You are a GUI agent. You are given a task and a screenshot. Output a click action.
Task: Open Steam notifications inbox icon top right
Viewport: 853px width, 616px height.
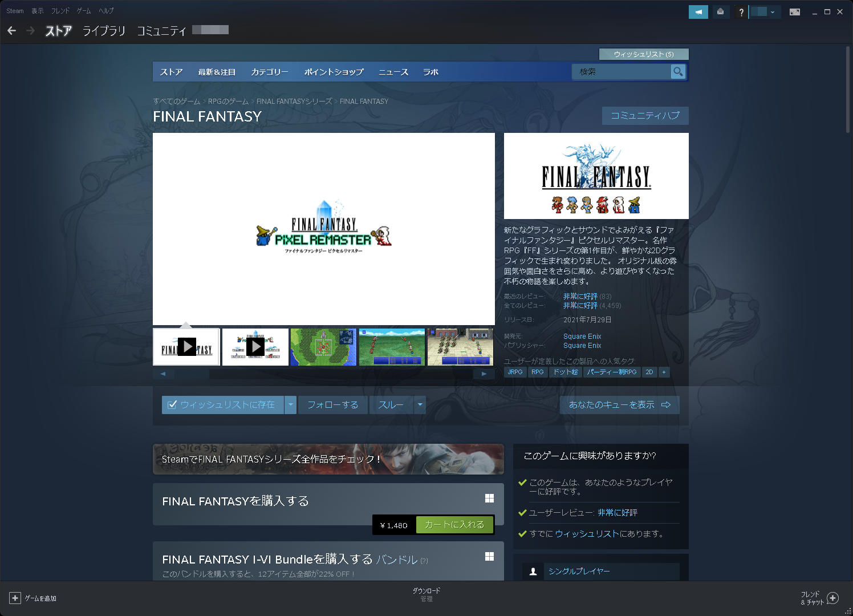(x=721, y=11)
